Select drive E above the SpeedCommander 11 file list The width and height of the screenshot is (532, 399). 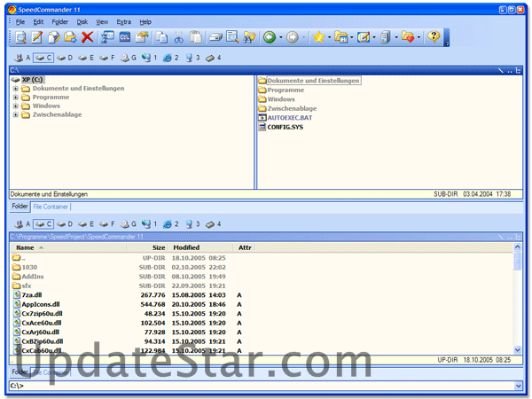[x=86, y=224]
